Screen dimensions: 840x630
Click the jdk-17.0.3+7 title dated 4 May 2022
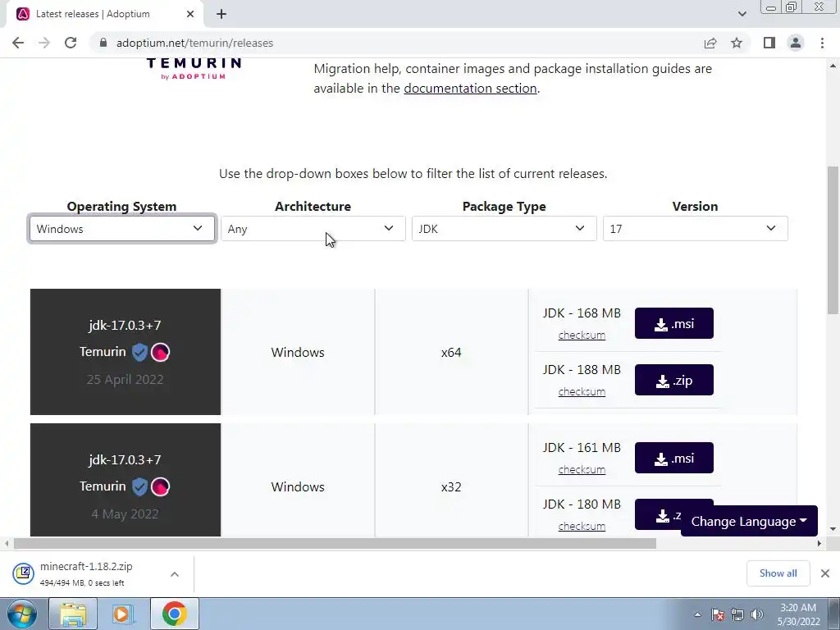125,459
